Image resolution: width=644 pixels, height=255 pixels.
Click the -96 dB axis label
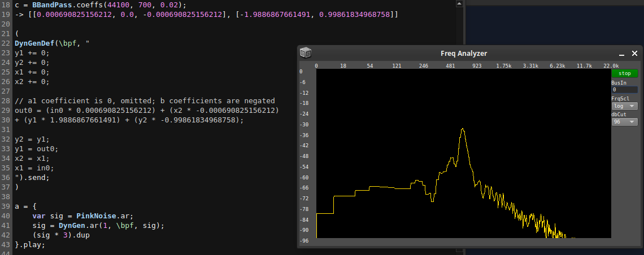(x=303, y=240)
